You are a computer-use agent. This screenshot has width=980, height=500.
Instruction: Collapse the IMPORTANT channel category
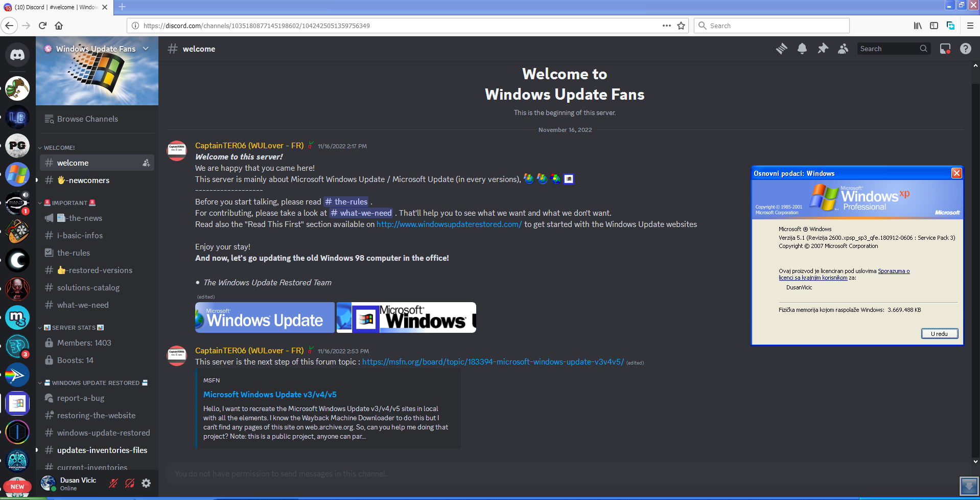[69, 203]
